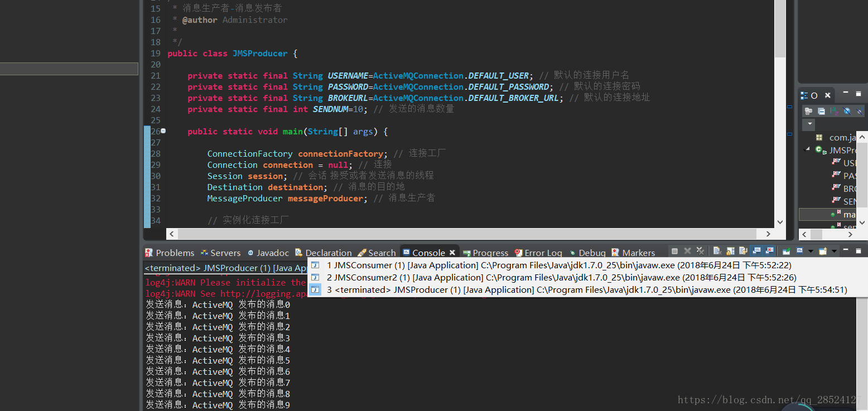Collapse the main method fold at line 26
Viewport: 868px width, 411px height.
tap(163, 131)
